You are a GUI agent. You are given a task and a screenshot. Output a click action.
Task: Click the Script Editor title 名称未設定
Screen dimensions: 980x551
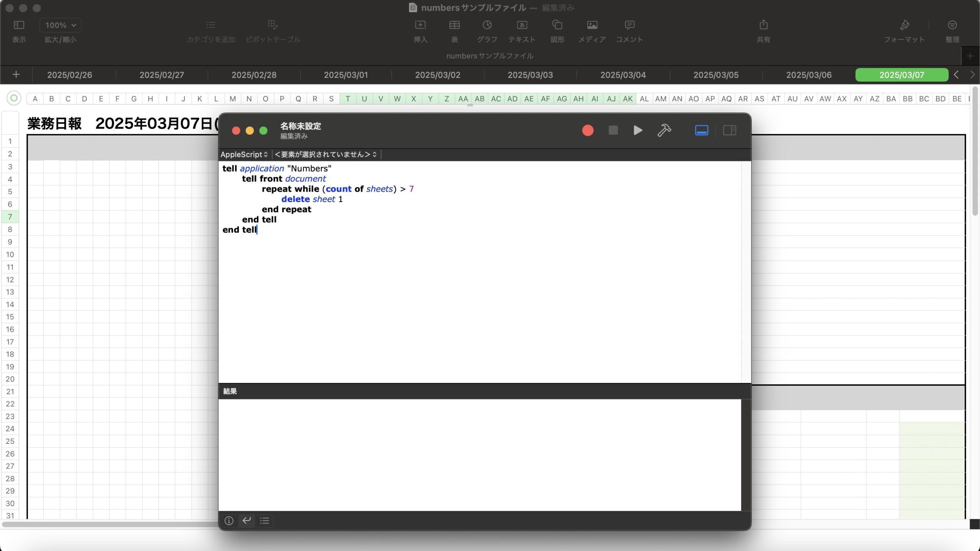(x=301, y=126)
